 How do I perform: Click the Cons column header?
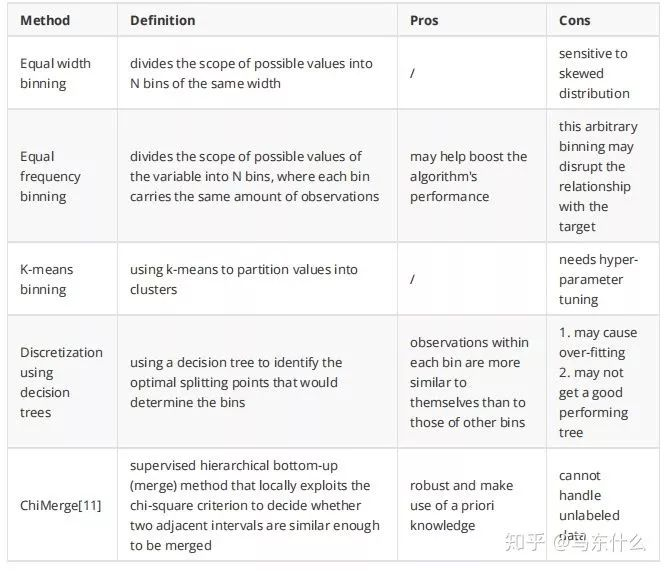pyautogui.click(x=575, y=20)
